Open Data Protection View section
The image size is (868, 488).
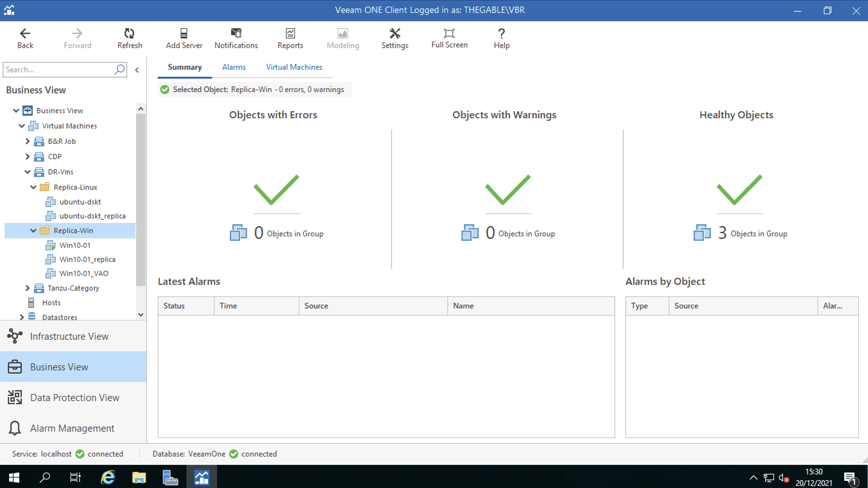click(x=73, y=397)
